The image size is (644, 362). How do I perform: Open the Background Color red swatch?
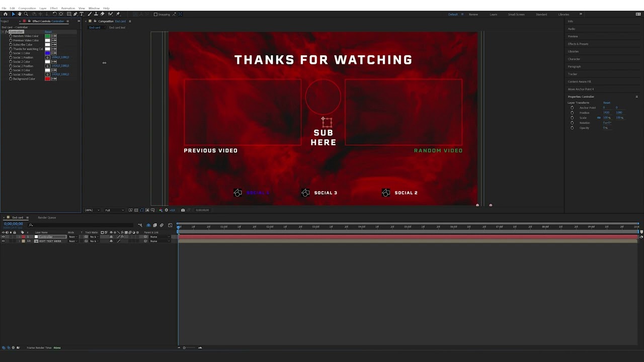pos(47,79)
